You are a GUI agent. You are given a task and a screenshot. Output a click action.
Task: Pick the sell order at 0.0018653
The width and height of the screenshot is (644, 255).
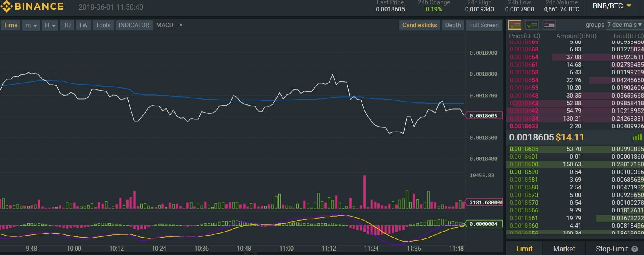(x=575, y=88)
